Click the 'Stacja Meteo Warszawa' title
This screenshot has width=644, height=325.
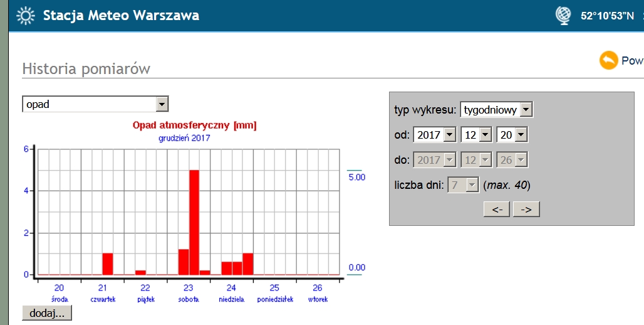point(121,16)
